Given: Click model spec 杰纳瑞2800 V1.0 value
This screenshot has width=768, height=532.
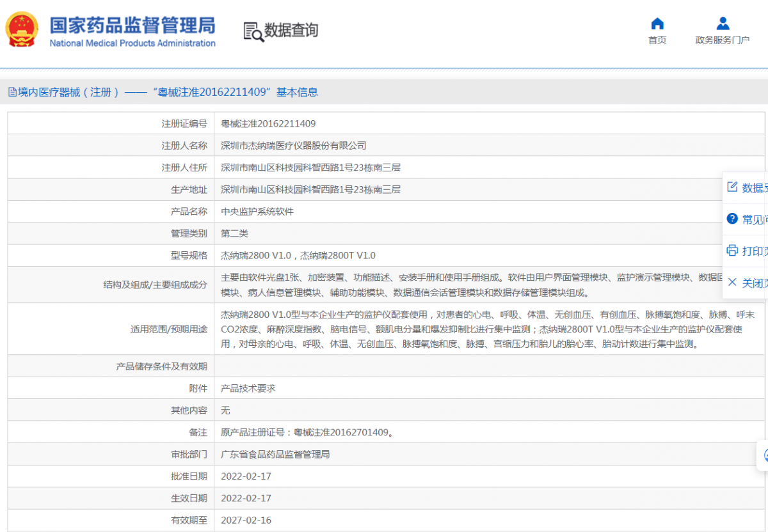Looking at the screenshot, I should point(298,255).
